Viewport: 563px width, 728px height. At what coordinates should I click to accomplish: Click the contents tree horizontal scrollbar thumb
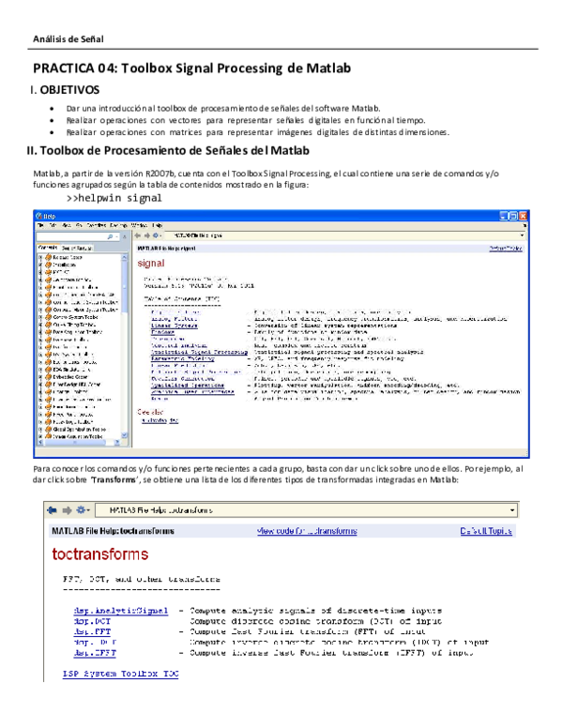[74, 443]
